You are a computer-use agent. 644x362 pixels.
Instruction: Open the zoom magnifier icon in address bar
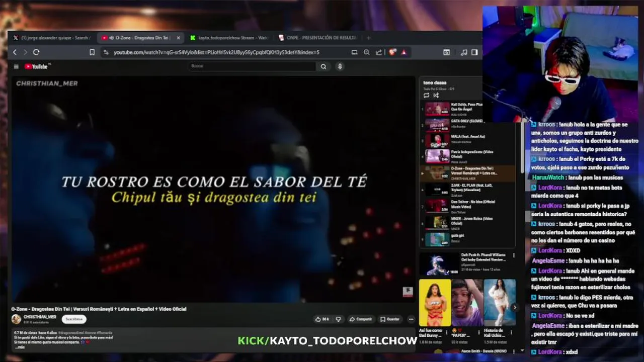[x=367, y=52]
